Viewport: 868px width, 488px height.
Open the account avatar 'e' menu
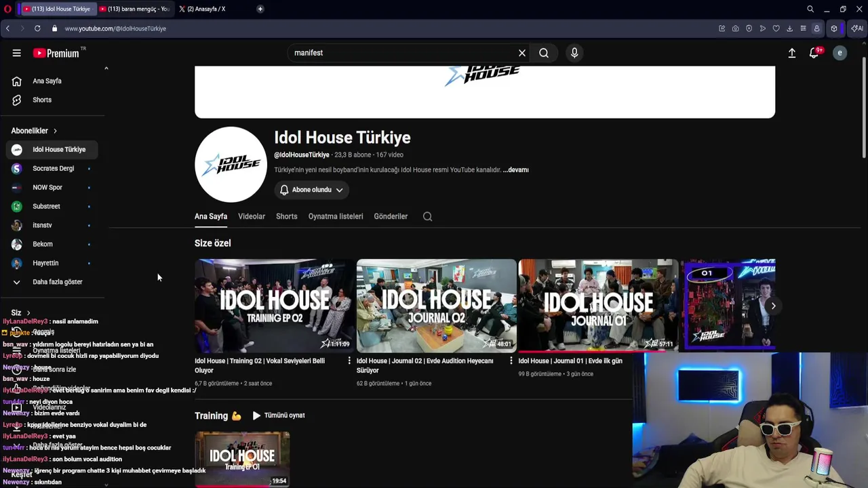pyautogui.click(x=840, y=53)
